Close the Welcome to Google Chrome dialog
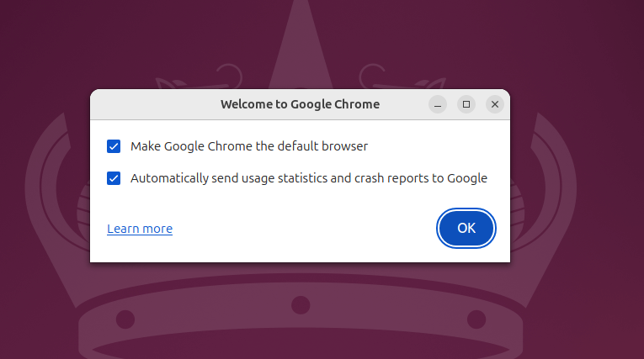The image size is (644, 359). tap(495, 104)
